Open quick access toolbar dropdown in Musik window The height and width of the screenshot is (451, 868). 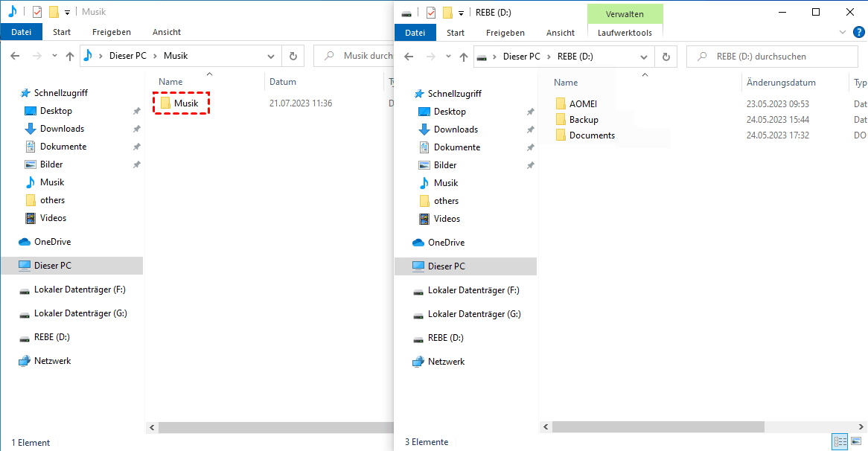point(67,12)
